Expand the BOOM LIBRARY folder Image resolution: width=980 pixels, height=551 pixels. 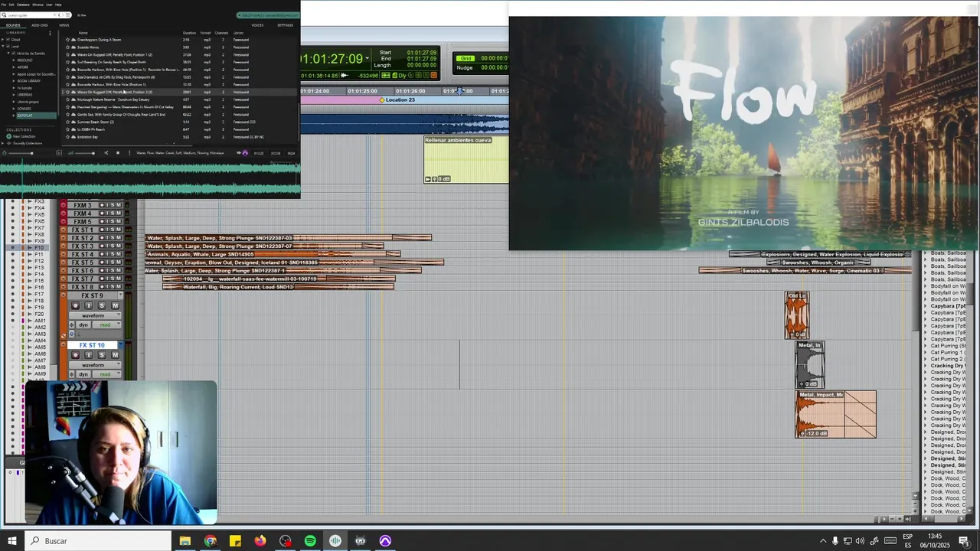[x=14, y=81]
